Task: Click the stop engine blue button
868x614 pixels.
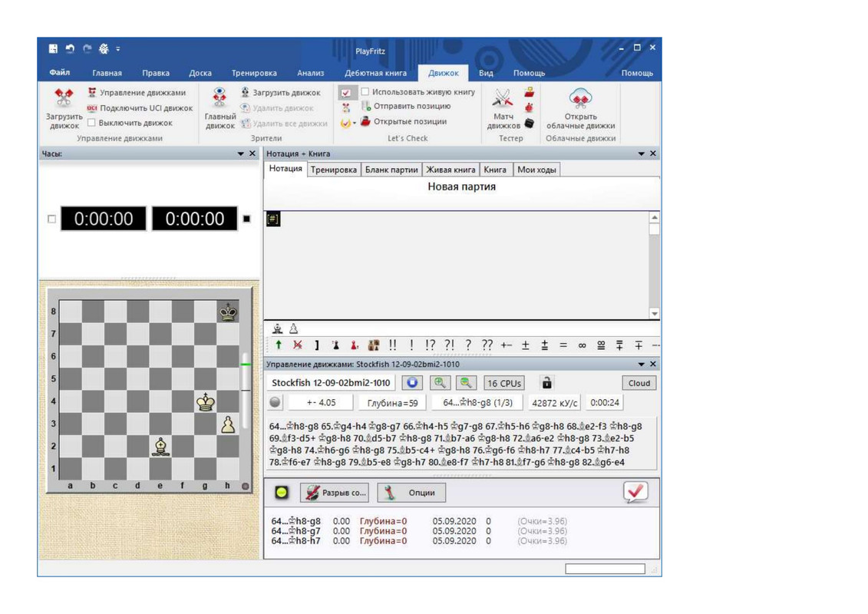Action: pos(412,382)
